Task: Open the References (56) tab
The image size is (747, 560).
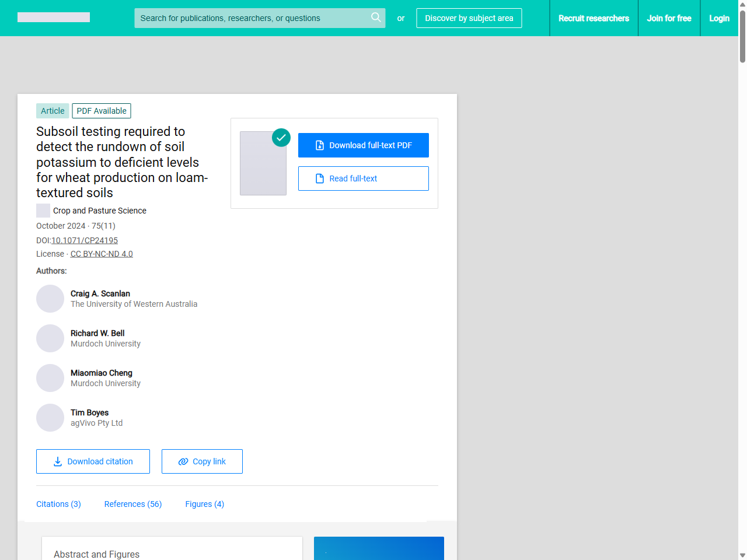Action: pos(132,504)
